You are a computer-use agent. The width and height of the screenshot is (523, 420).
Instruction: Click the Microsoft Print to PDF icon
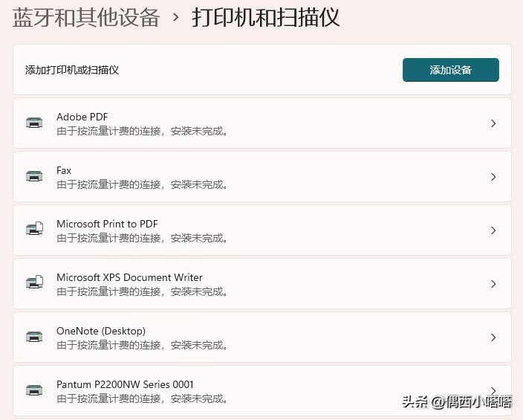[35, 229]
